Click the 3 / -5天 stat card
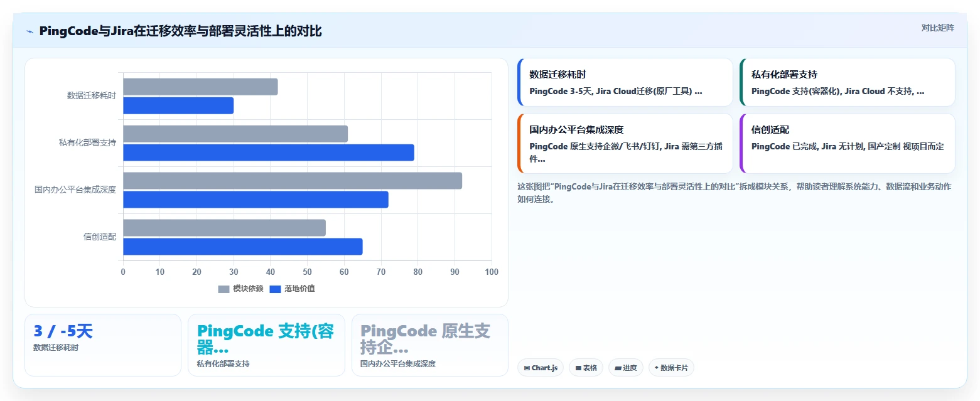980x401 pixels. [103, 345]
